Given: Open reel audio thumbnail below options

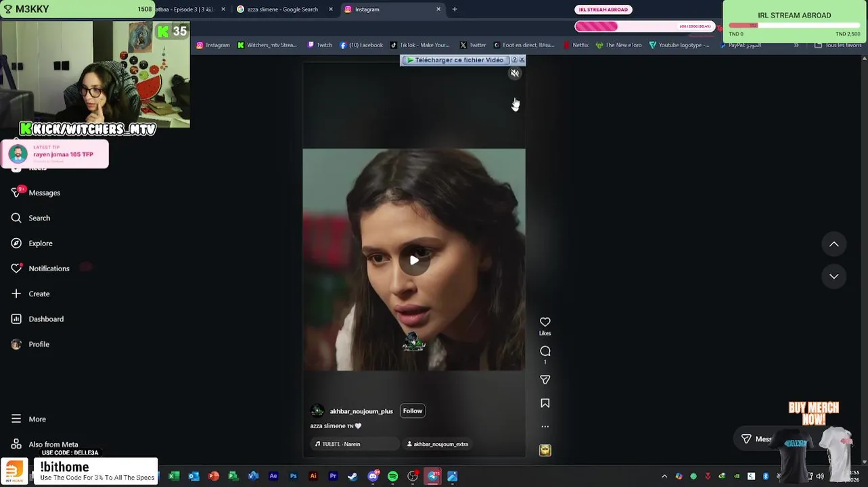Looking at the screenshot, I should pos(545,450).
